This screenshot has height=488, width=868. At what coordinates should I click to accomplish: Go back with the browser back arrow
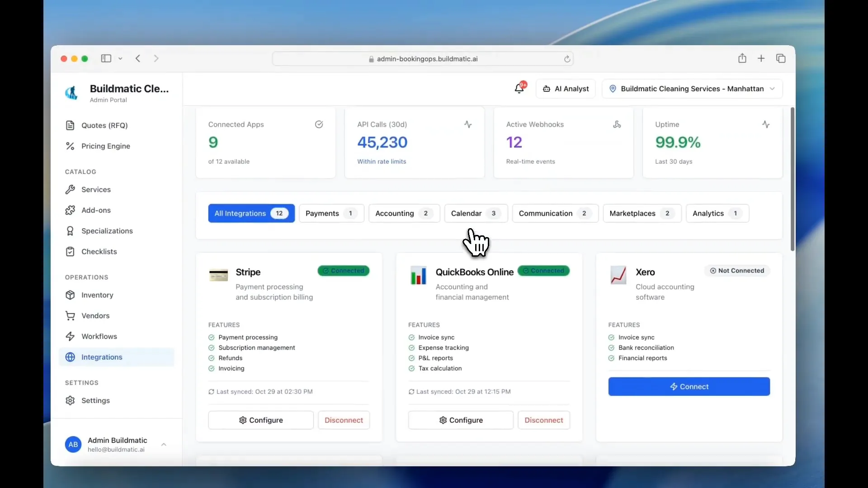[138, 58]
